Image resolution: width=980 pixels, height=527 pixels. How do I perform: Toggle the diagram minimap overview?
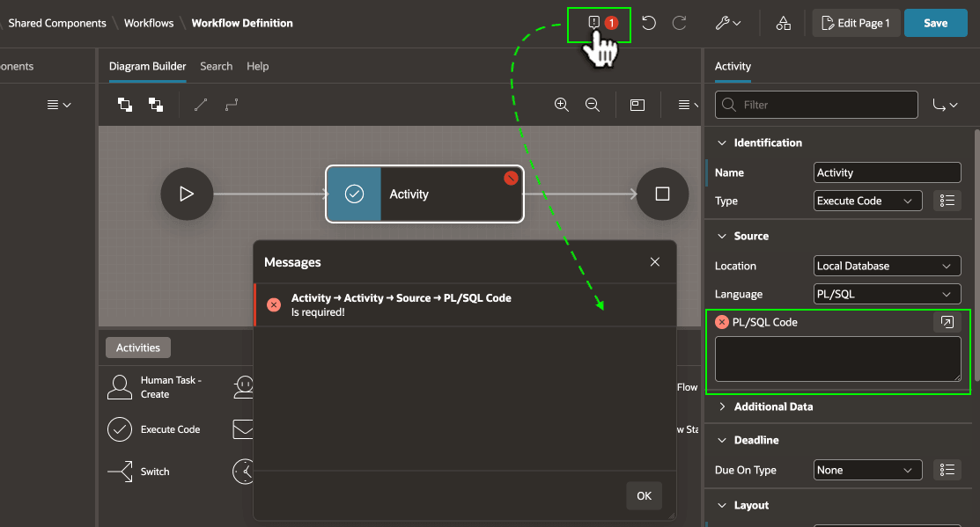637,105
